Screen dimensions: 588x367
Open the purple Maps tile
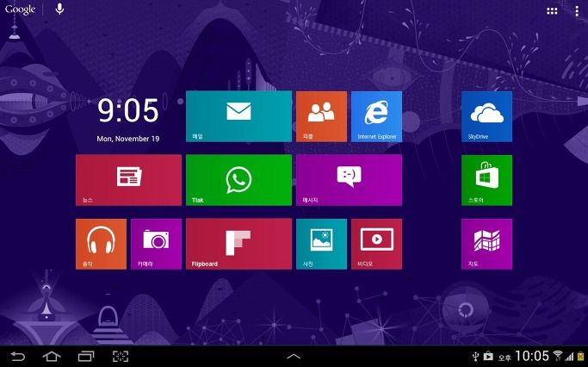pos(486,244)
